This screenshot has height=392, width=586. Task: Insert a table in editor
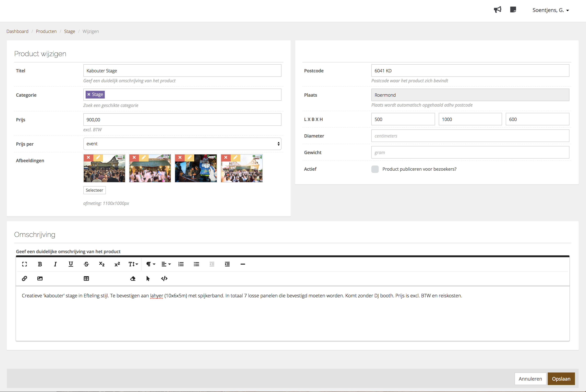(x=86, y=279)
